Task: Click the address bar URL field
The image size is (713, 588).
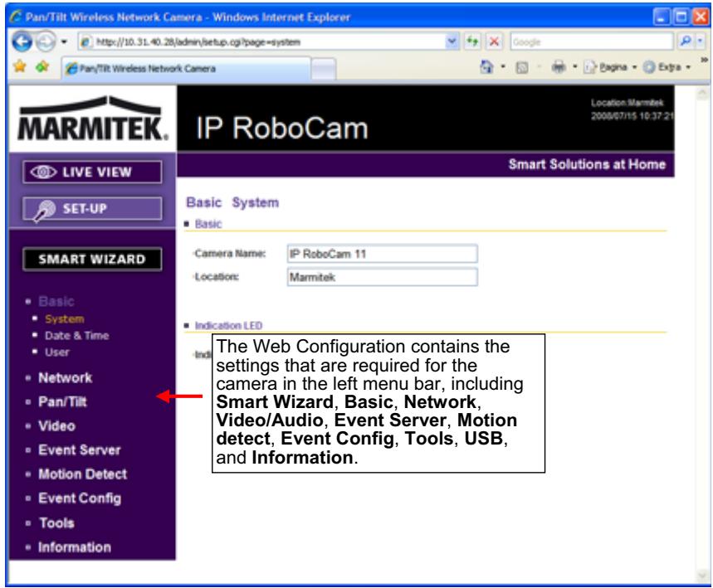Action: tap(261, 41)
